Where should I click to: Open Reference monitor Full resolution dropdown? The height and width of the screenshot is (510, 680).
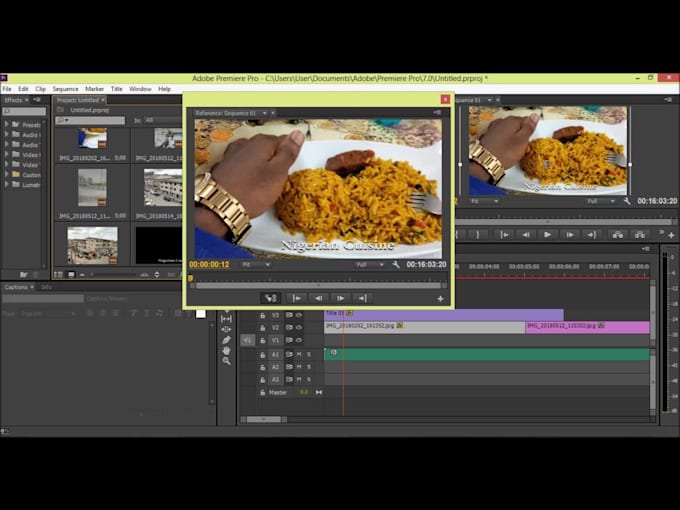pyautogui.click(x=369, y=265)
